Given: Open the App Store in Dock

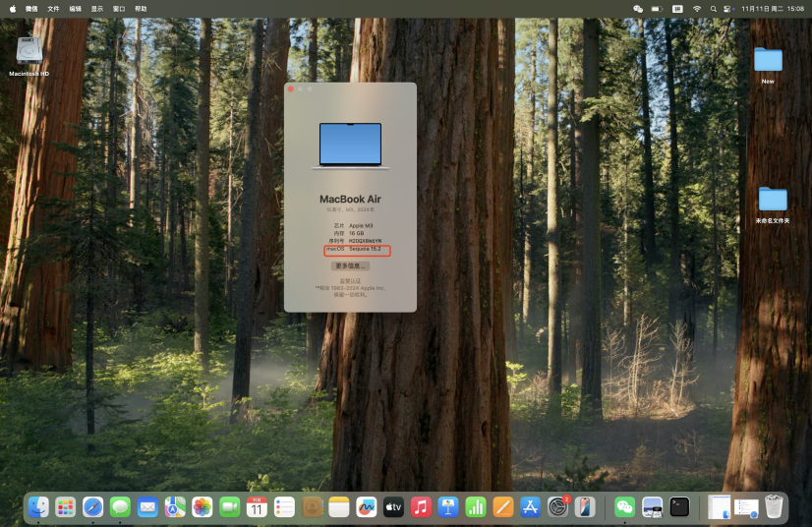Looking at the screenshot, I should coord(530,506).
